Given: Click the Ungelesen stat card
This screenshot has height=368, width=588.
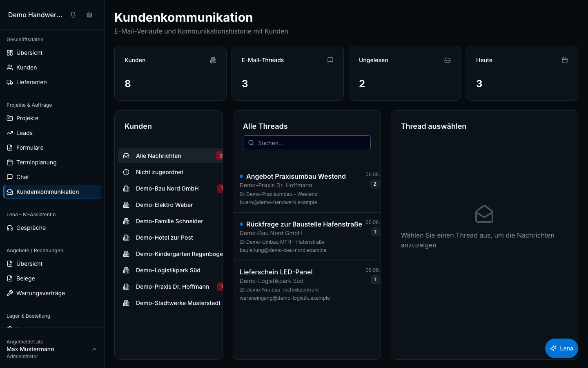Looking at the screenshot, I should 405,73.
